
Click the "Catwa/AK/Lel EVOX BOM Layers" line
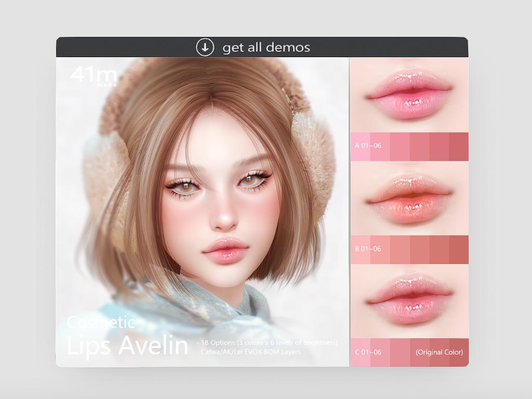248,352
